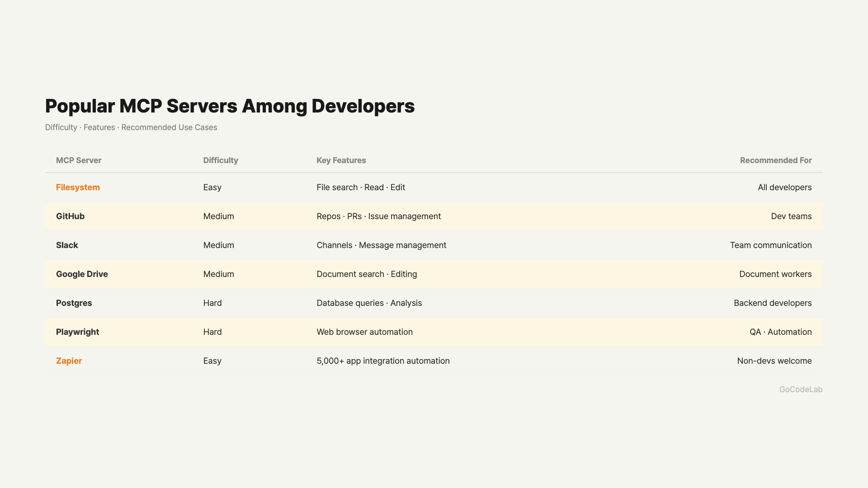The image size is (868, 488).
Task: Click '5,000+ app integration automation' text
Action: tap(383, 361)
